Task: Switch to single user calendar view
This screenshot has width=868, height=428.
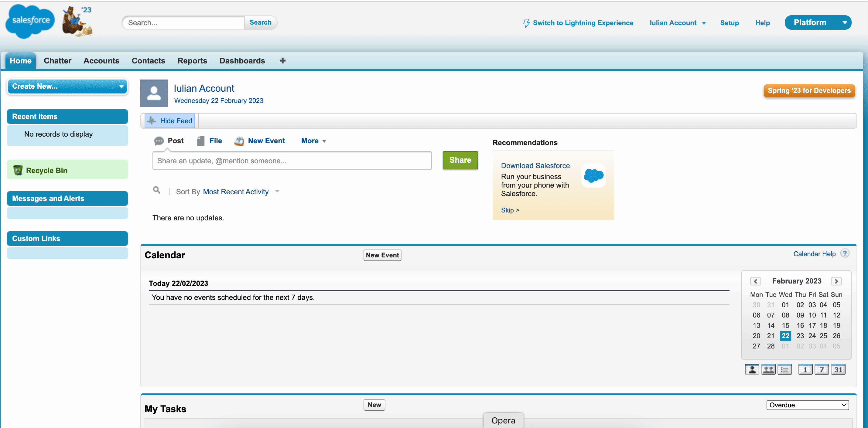Action: tap(752, 369)
